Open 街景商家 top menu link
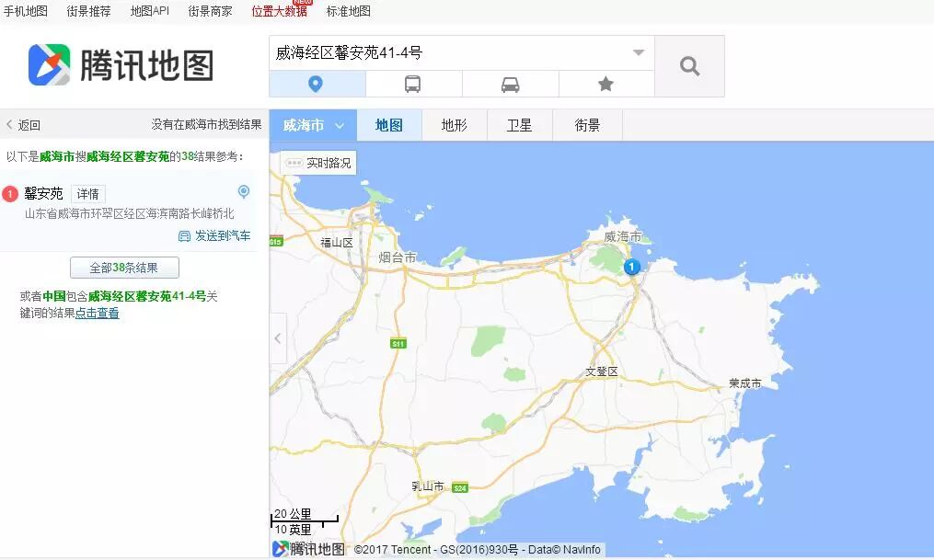 pyautogui.click(x=211, y=11)
